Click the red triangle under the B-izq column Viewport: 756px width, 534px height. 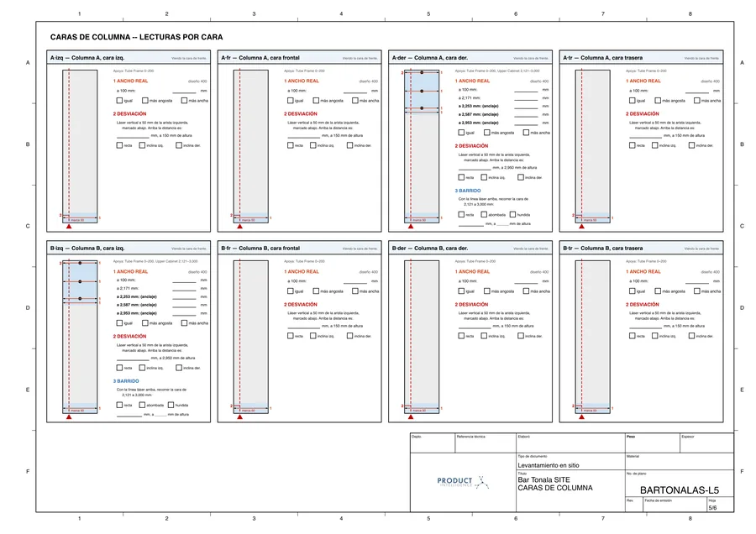click(x=69, y=417)
